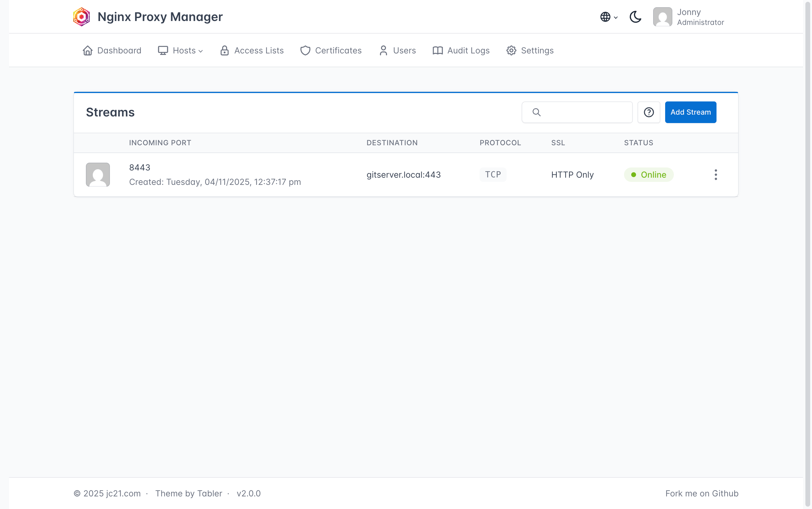Click the Nginx Proxy Manager logo icon

[x=81, y=17]
